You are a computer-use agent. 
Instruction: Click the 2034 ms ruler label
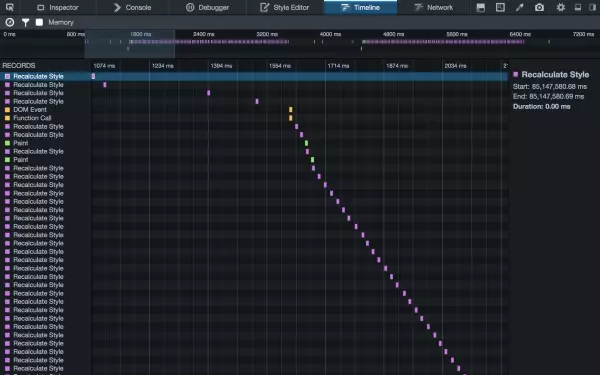click(455, 66)
